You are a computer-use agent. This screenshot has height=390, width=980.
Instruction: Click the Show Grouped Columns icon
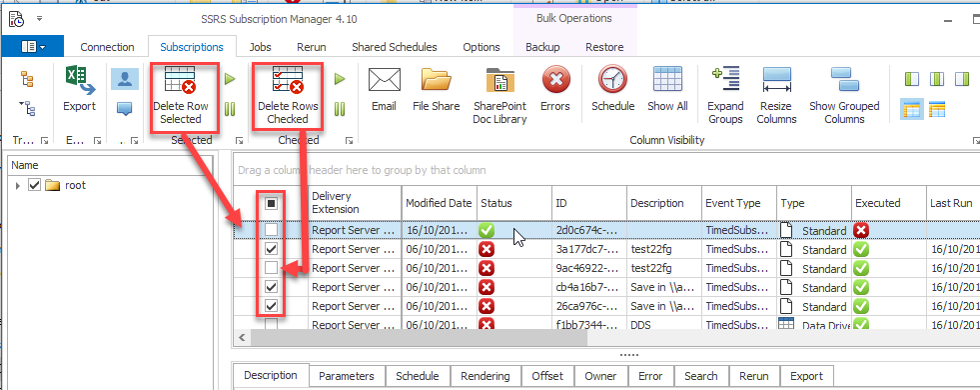[x=844, y=80]
